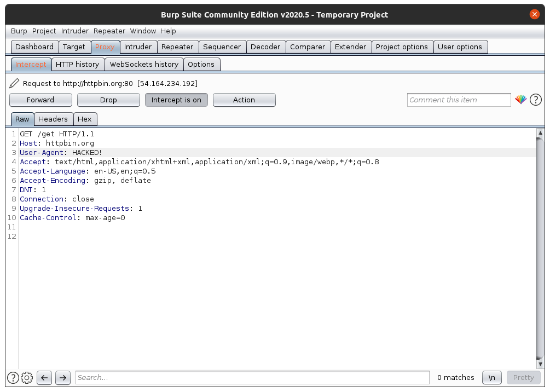Toggle the \n non-printable characters button
Screen dimensions: 550x392
point(492,377)
